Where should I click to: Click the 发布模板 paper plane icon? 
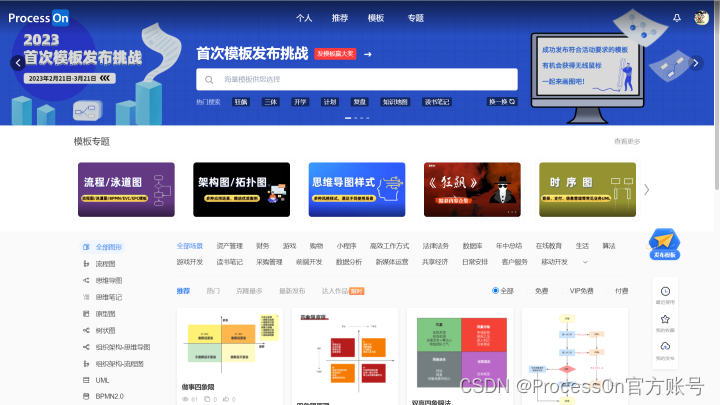[664, 244]
